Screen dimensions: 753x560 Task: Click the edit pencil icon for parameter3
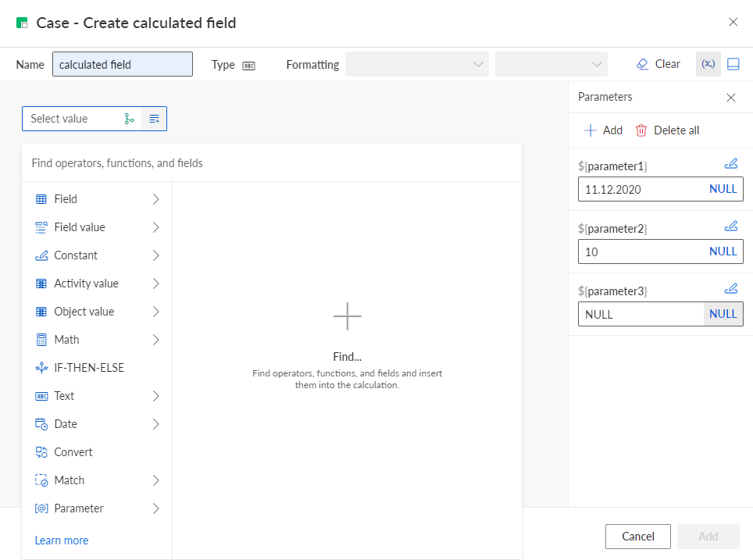coord(731,289)
